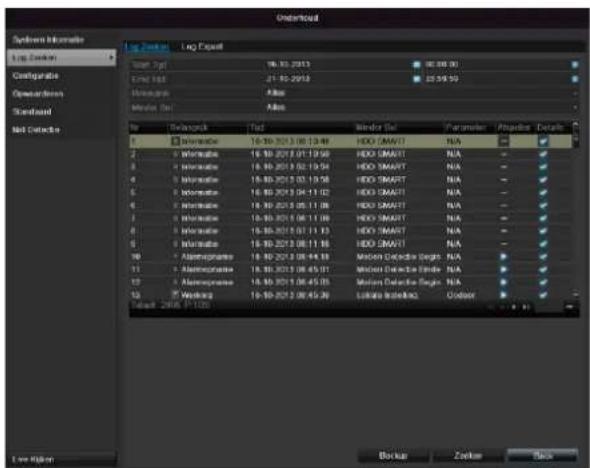Image resolution: width=590 pixels, height=468 pixels.
Task: Show details of log row 6
Action: point(543,205)
